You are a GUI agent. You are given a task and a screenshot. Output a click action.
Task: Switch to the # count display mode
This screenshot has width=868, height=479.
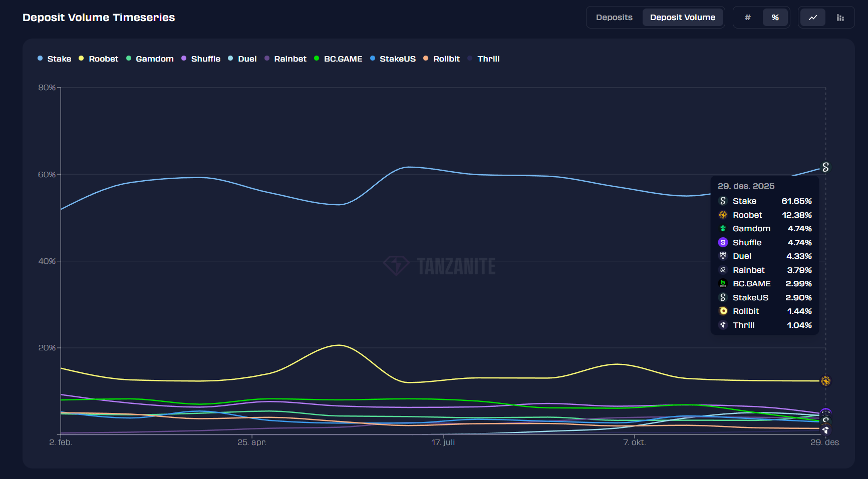[747, 17]
